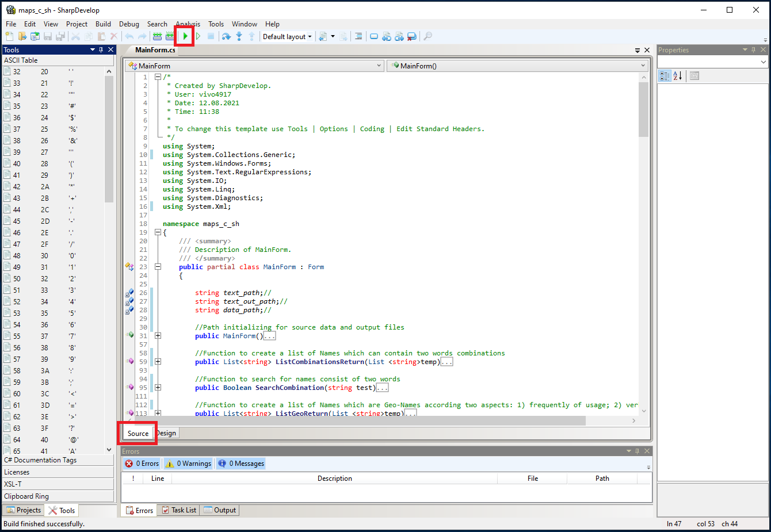Open the Properties object selector dropdown
Image resolution: width=771 pixels, height=532 pixels.
[712, 62]
